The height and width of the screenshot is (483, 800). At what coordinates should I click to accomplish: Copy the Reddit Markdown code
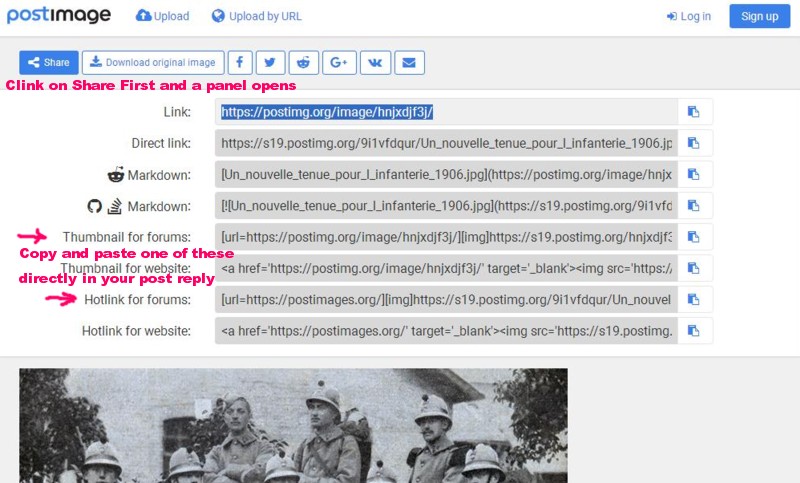tap(694, 174)
